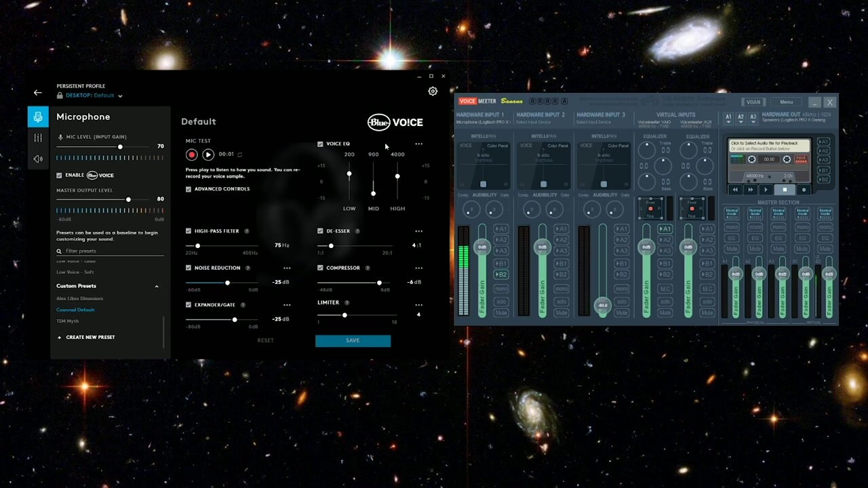Open G HUB settings gear

(433, 91)
